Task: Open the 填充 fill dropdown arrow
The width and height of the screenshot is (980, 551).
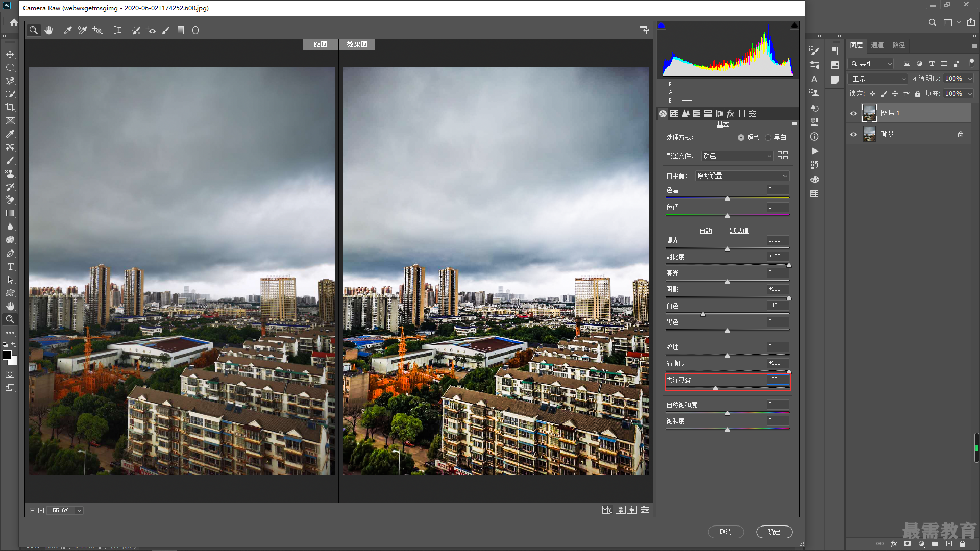Action: (x=970, y=94)
